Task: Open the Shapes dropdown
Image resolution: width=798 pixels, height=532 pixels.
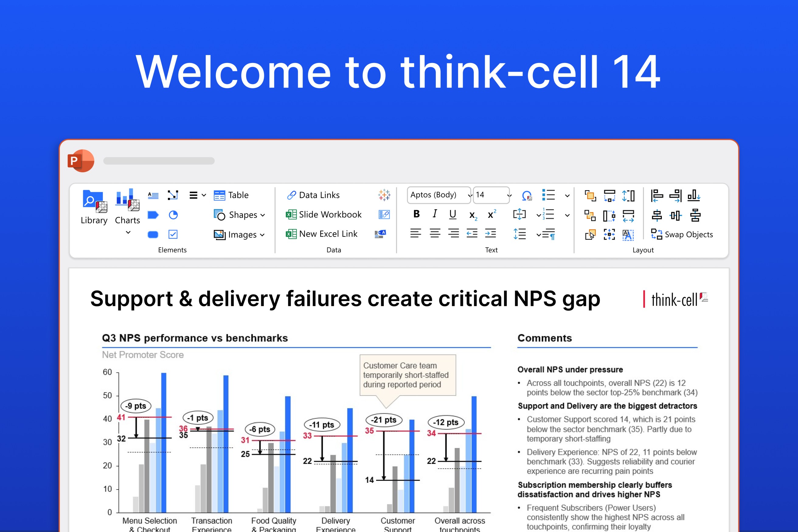Action: click(x=239, y=215)
